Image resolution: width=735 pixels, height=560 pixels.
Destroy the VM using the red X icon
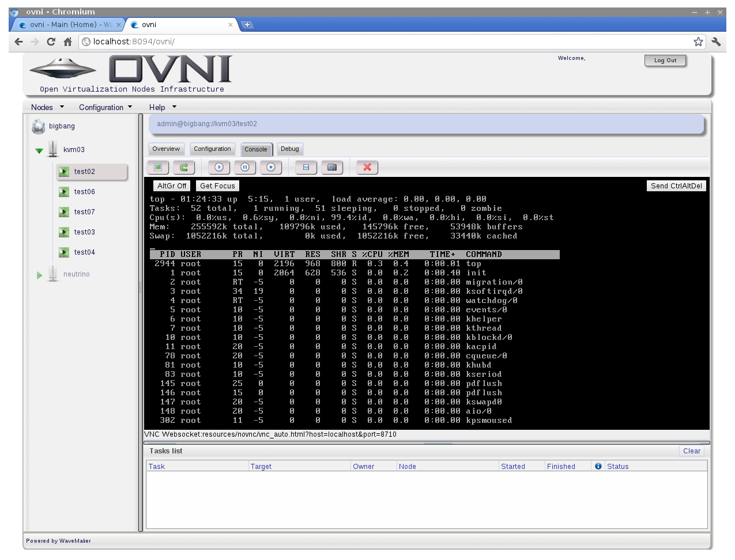coord(367,167)
